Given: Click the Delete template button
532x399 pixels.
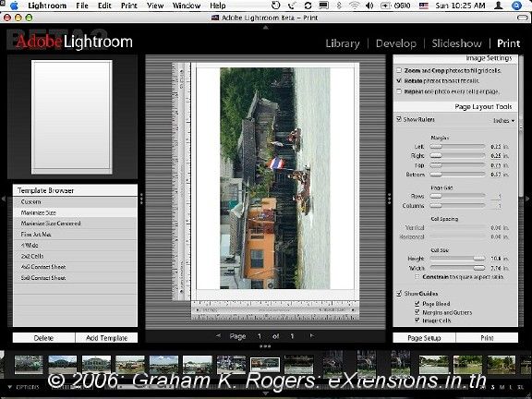Looking at the screenshot, I should pos(43,338).
